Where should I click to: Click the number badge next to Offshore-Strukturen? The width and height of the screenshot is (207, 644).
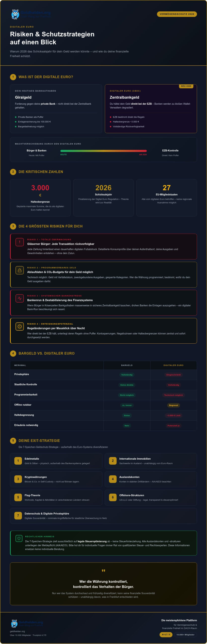pos(113,497)
